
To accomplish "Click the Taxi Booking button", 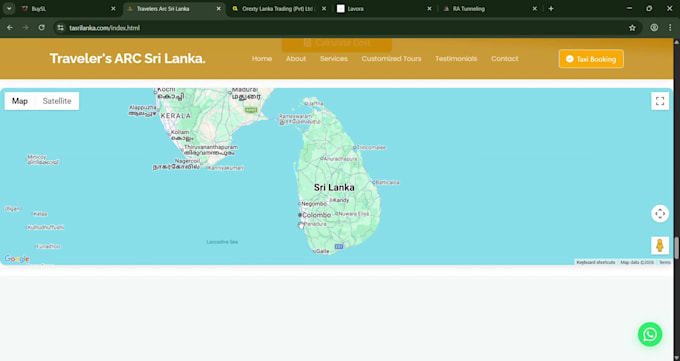I will tap(591, 59).
